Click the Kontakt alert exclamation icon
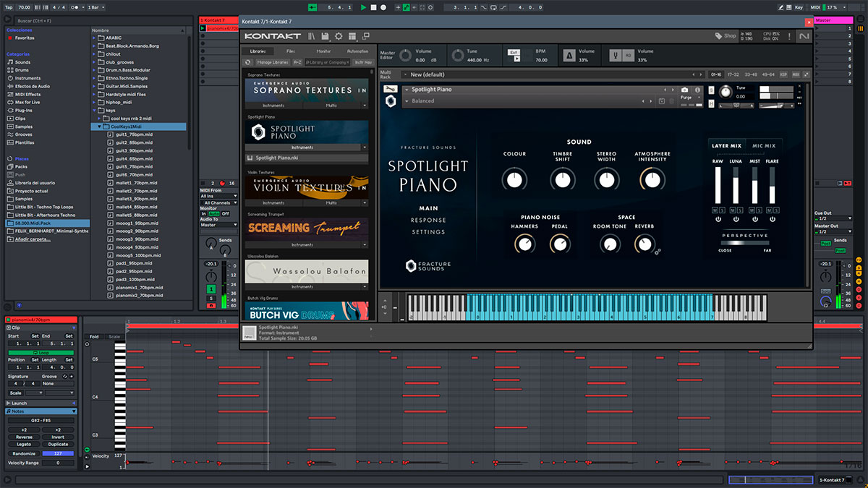This screenshot has height=488, width=868. (791, 35)
